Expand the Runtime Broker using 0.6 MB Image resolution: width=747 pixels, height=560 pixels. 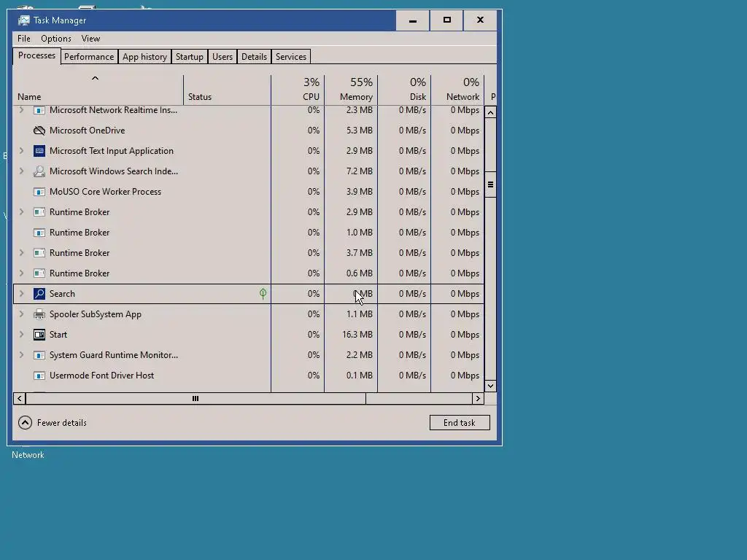pos(21,273)
